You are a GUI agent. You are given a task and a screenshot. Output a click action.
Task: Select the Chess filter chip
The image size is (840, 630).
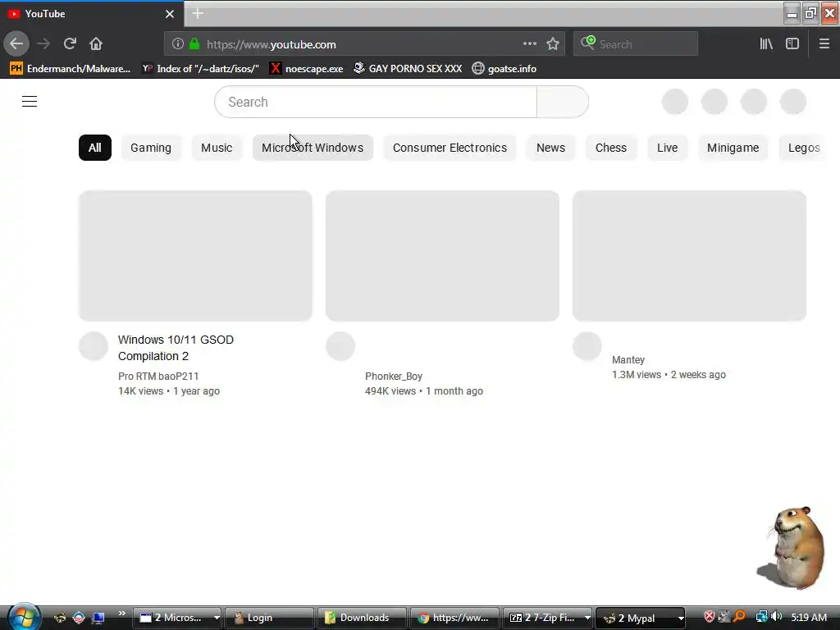(610, 148)
